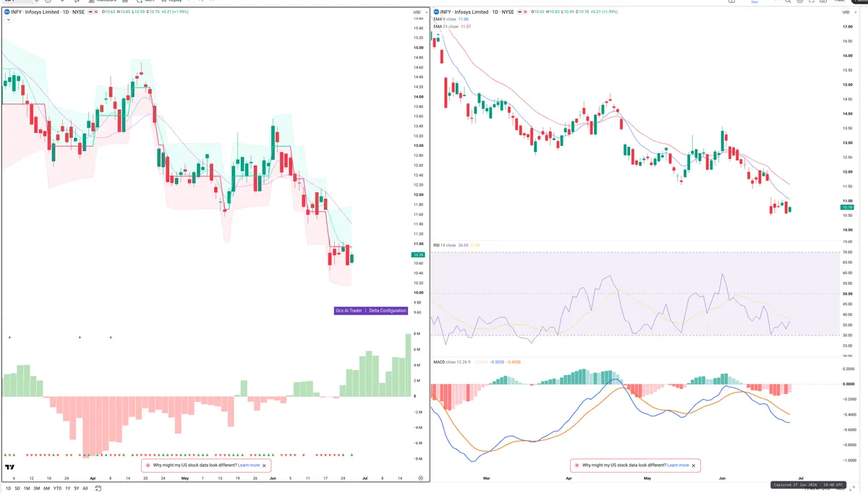The height and width of the screenshot is (493, 868).
Task: Click the Mar label on right time axis
Action: coord(486,479)
